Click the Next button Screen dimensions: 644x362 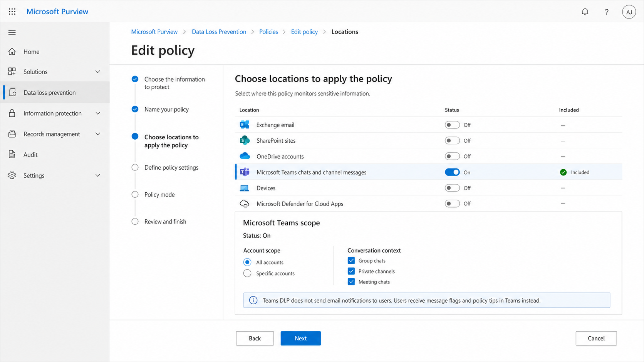(301, 338)
